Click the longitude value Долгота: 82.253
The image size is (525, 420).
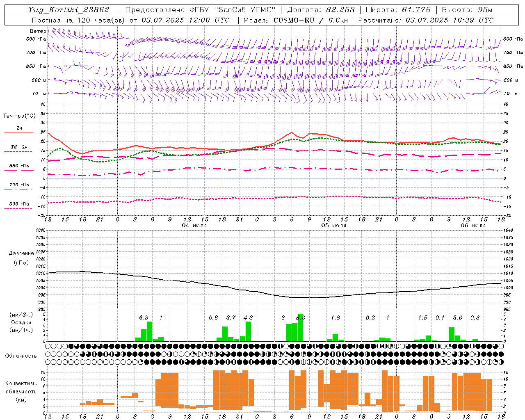coord(321,10)
